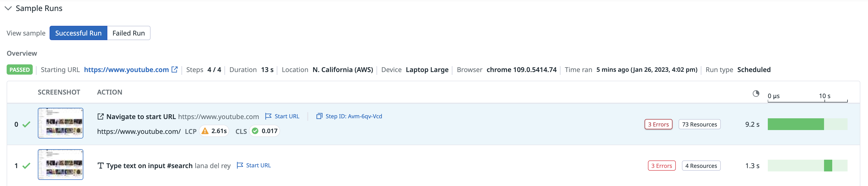Viewport: 868px width, 186px height.
Task: Click the 'Navigate to start URL' action text
Action: point(141,117)
